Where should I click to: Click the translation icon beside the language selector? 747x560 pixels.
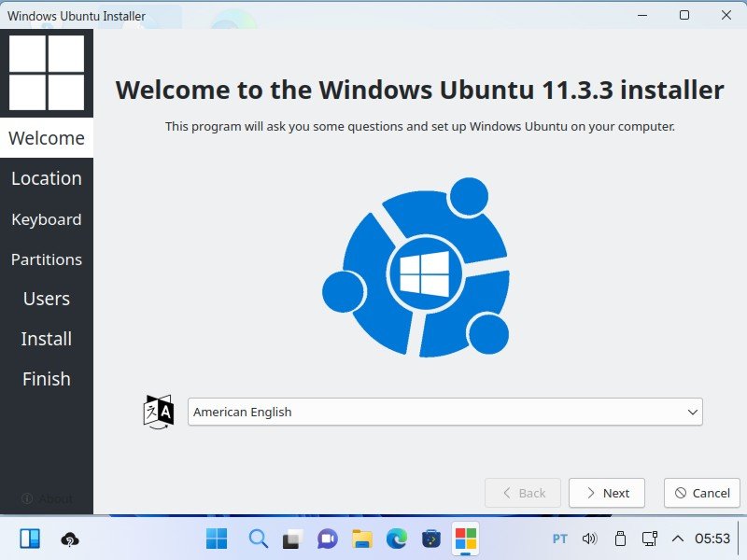tap(159, 411)
